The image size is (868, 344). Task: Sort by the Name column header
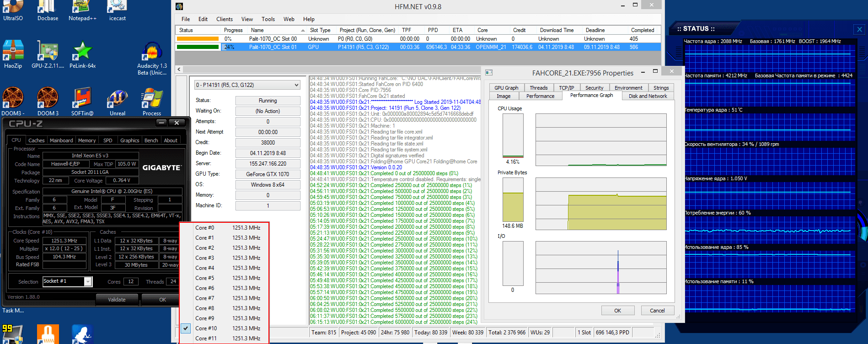pos(257,30)
